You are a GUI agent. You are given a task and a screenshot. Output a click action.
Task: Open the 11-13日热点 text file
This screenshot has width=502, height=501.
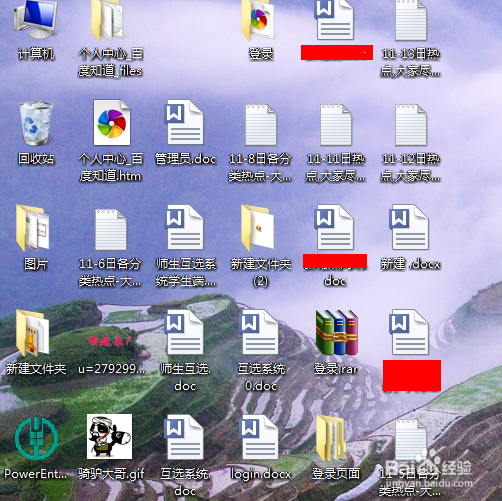pos(411,21)
